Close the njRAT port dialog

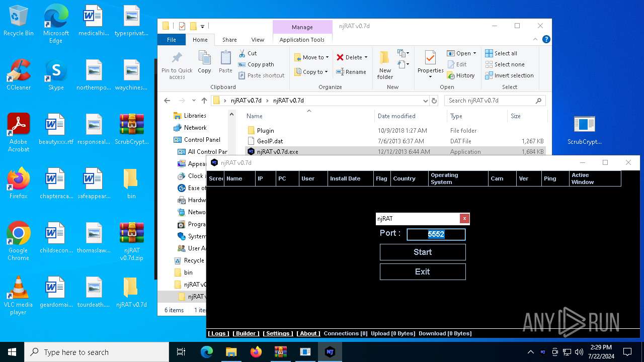464,219
